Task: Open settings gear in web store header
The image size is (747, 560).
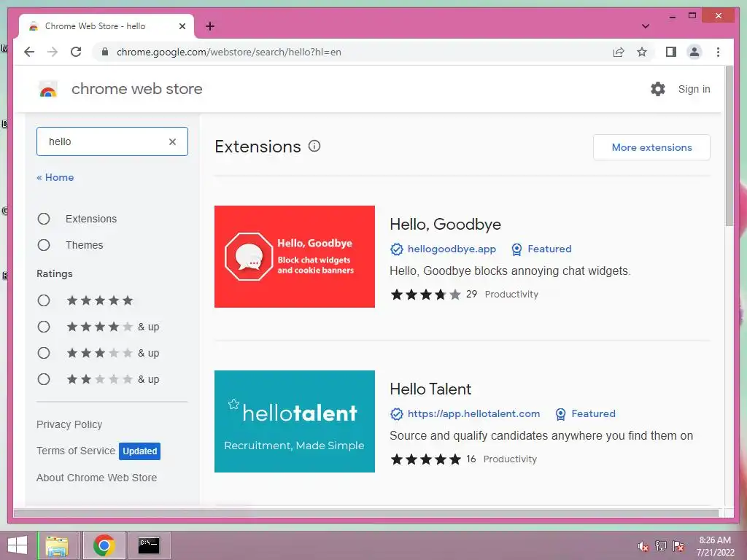Action: (x=658, y=89)
